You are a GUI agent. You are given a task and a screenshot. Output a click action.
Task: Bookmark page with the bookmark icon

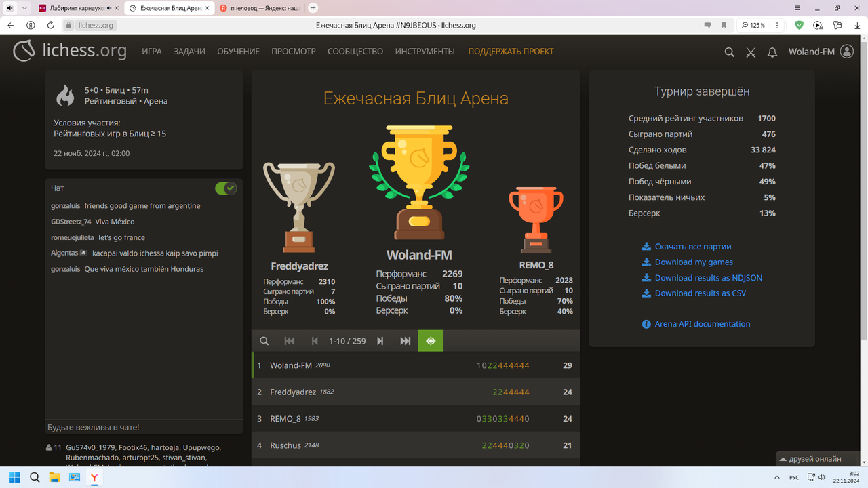[724, 25]
